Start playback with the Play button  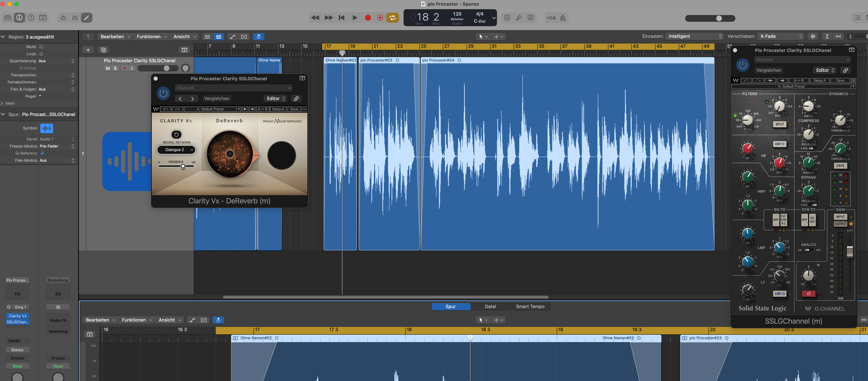point(354,18)
